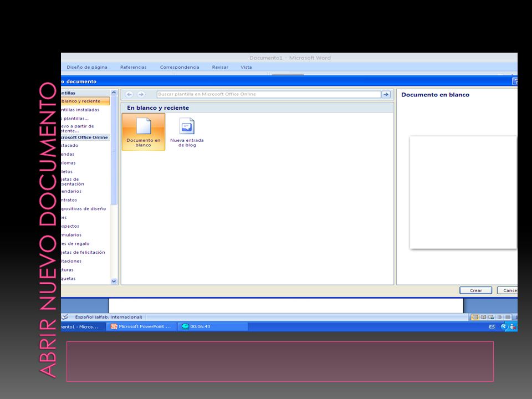The image size is (532, 399).
Task: Select the 'Contratos' online category
Action: (69, 200)
